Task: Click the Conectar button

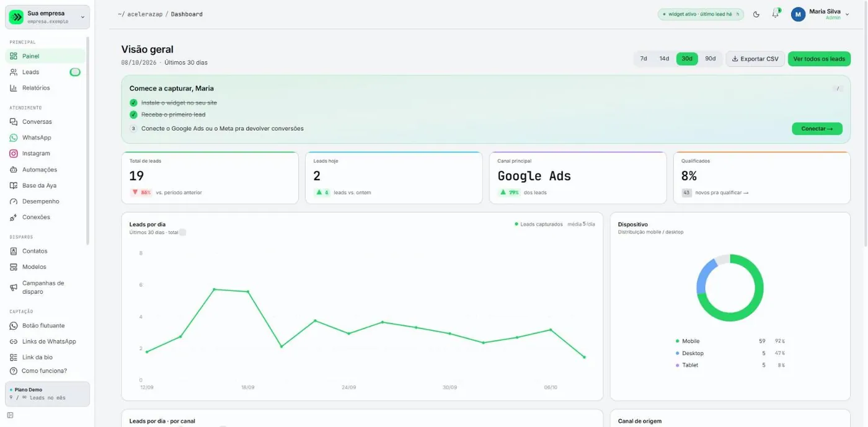Action: [817, 129]
